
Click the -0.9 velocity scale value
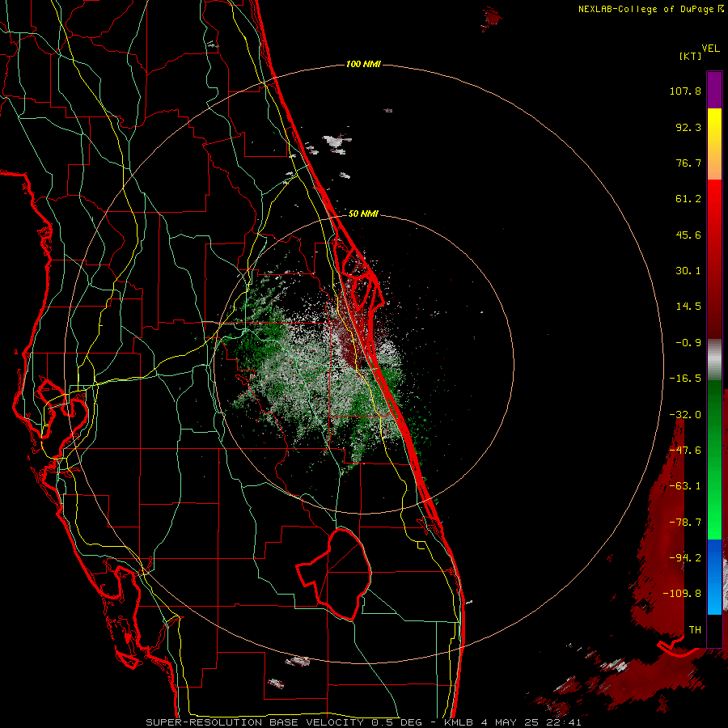pyautogui.click(x=688, y=343)
